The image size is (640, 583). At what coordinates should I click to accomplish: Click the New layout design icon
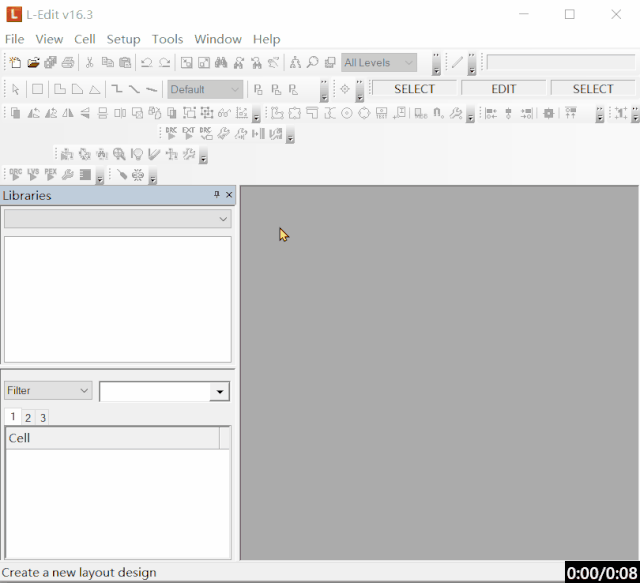pyautogui.click(x=15, y=62)
